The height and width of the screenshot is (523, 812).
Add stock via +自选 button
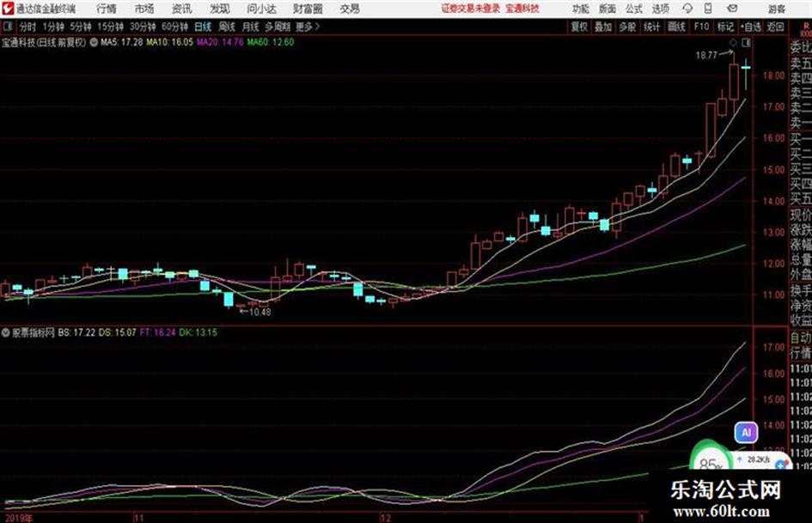750,27
